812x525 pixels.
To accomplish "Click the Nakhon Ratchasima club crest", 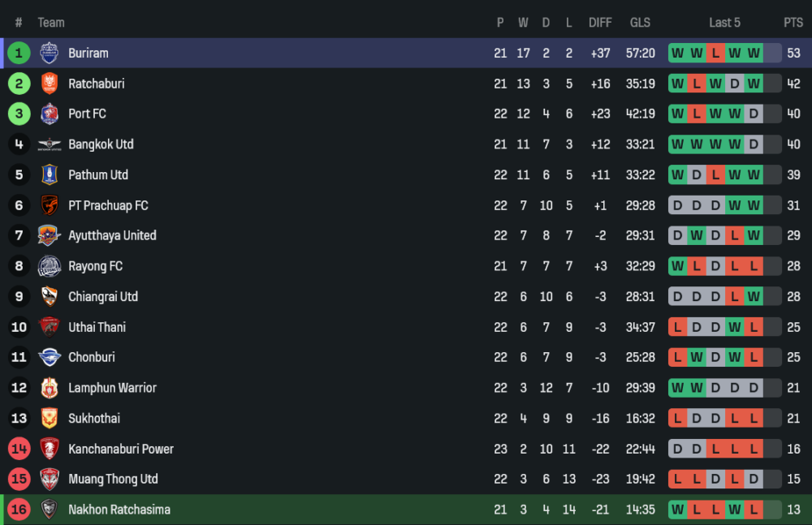I will click(x=50, y=510).
